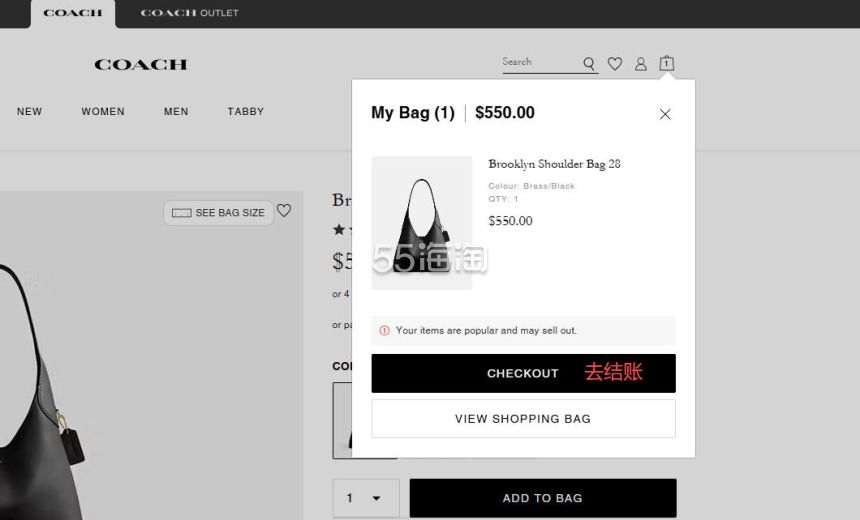Open the Men menu

(x=176, y=112)
